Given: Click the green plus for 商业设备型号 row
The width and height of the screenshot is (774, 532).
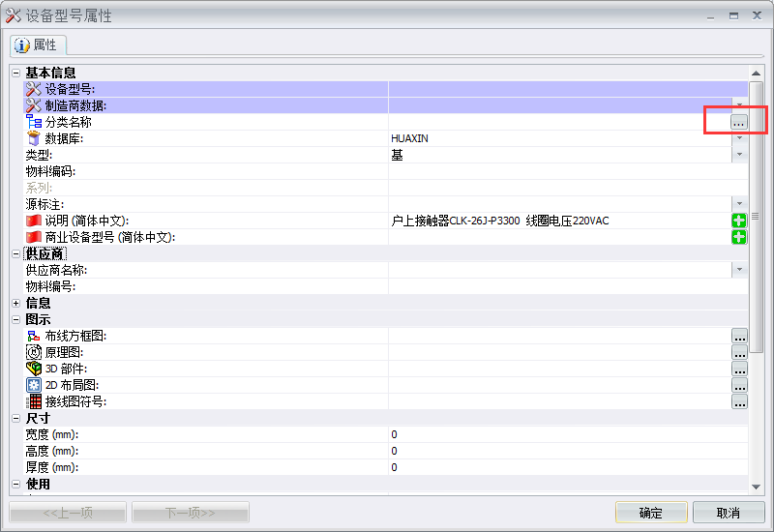Looking at the screenshot, I should click(x=739, y=237).
